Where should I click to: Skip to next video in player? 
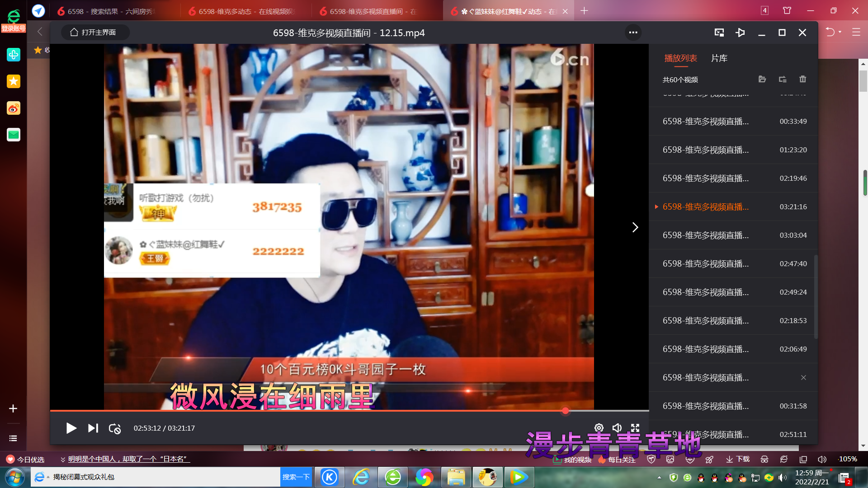tap(93, 428)
